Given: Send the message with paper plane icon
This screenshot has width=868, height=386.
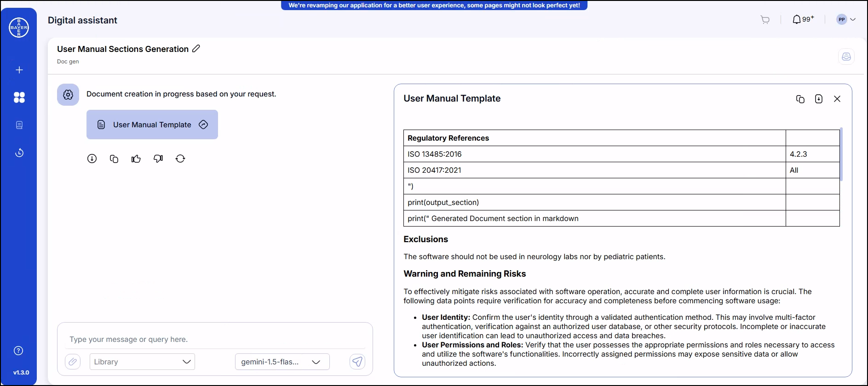Looking at the screenshot, I should pyautogui.click(x=357, y=362).
